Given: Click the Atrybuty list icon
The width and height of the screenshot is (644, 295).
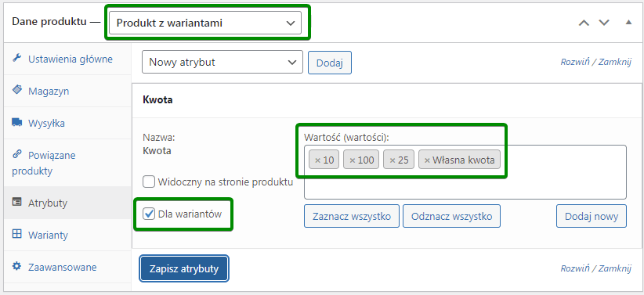Looking at the screenshot, I should tap(16, 202).
